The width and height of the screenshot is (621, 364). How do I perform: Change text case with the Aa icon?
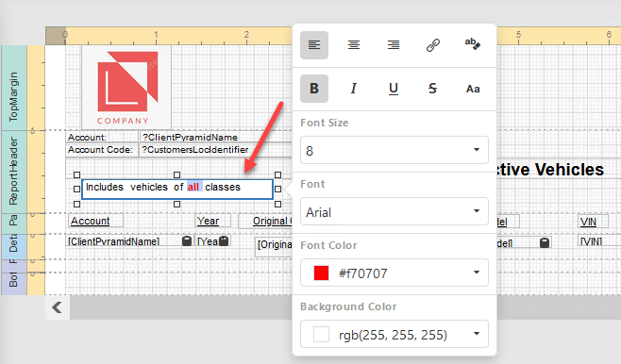coord(473,89)
